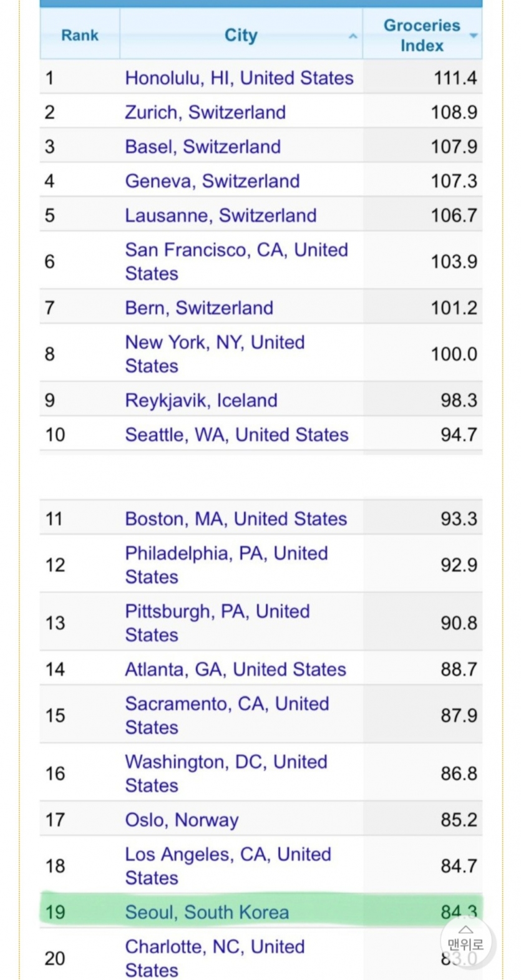Image resolution: width=521 pixels, height=980 pixels.
Task: Click Bern, Switzerland link
Action: (x=199, y=308)
